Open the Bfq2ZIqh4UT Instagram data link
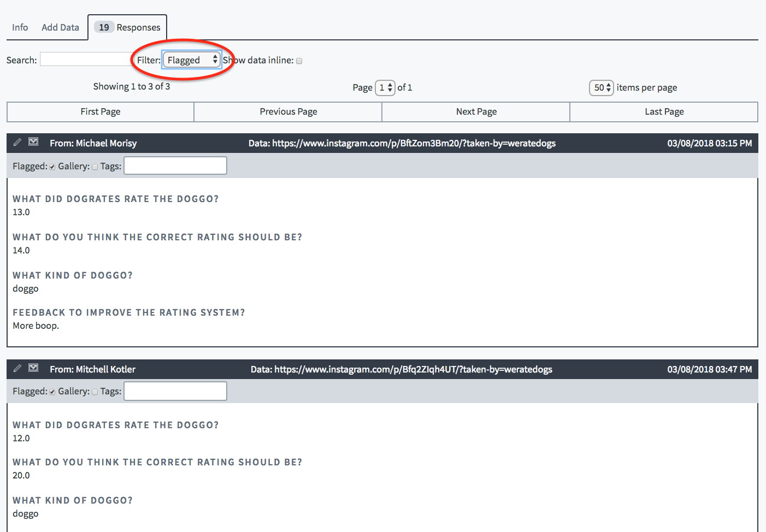Viewport: 766px width, 532px height. pyautogui.click(x=413, y=369)
